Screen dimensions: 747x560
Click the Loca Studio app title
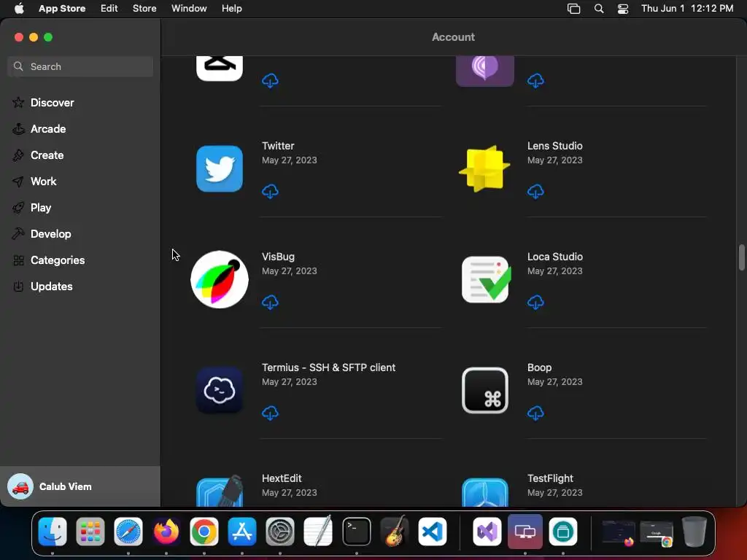pos(554,257)
